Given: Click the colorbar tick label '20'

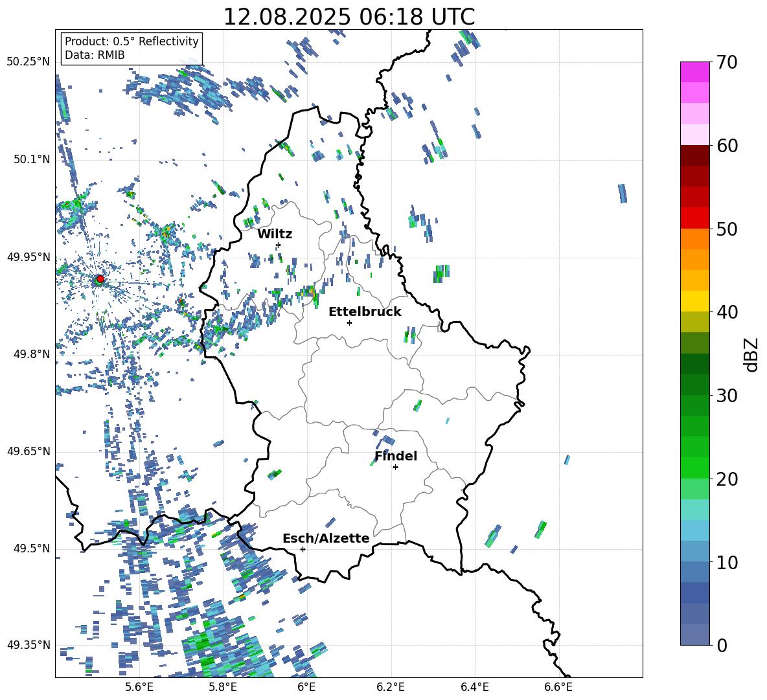Looking at the screenshot, I should (727, 479).
